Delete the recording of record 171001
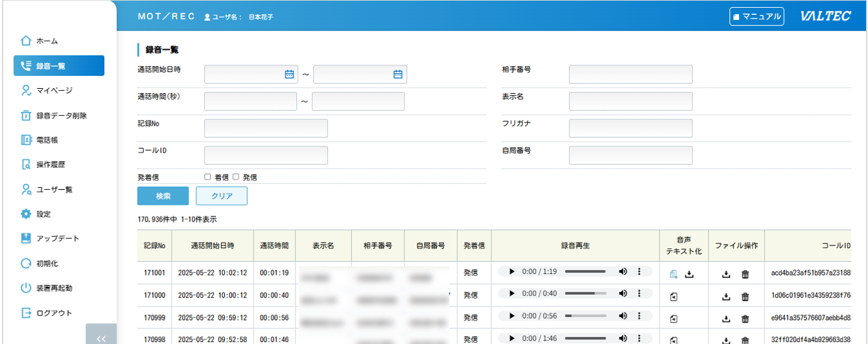Screen dimensions: 868x344 [745, 274]
